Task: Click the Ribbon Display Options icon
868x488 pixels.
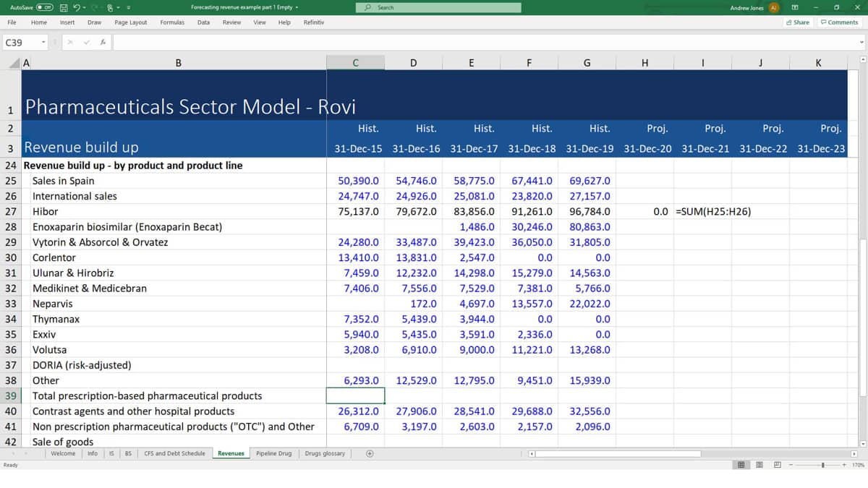Action: [x=794, y=7]
